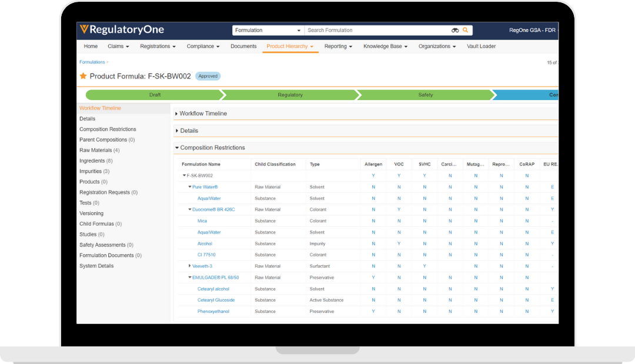Collapse the Pure Water® row
Viewport: 635px width, 364px height.
coord(189,186)
